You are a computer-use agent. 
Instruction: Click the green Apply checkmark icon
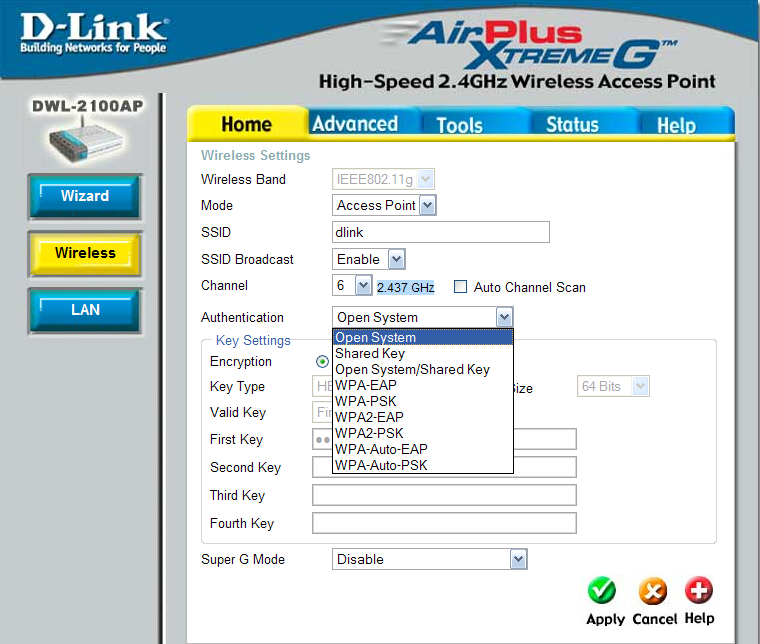pyautogui.click(x=602, y=590)
